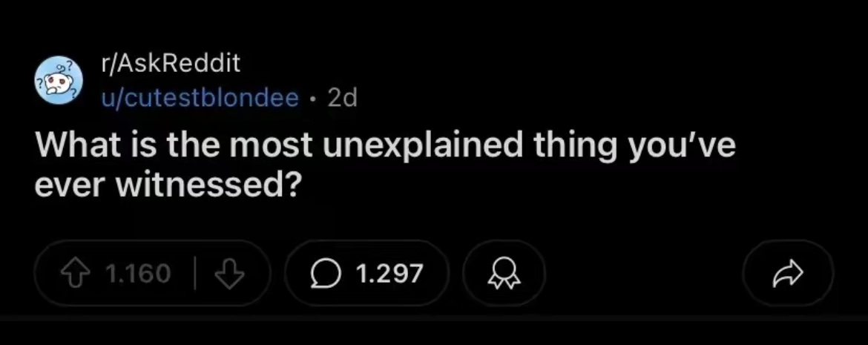Click the 1.297 comment count
Screen dimensions: 868x345
[x=389, y=274]
